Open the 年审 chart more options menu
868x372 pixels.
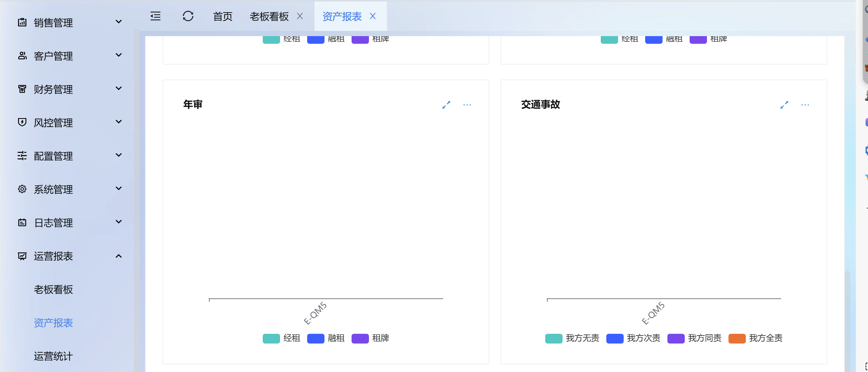tap(467, 105)
